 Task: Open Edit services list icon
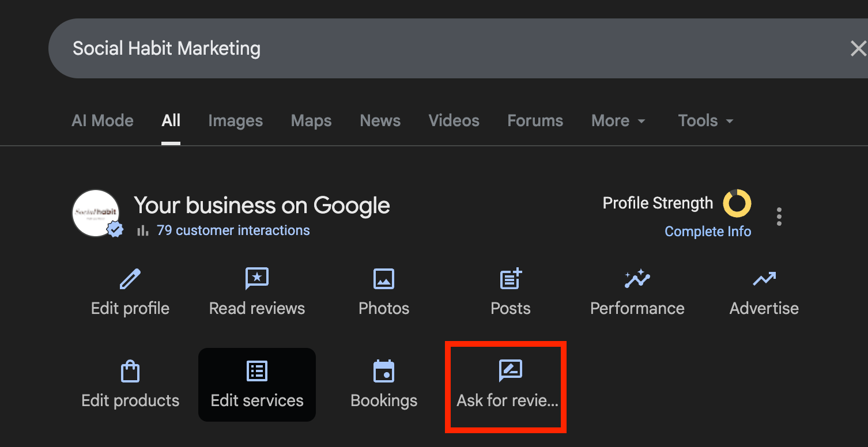tap(257, 372)
